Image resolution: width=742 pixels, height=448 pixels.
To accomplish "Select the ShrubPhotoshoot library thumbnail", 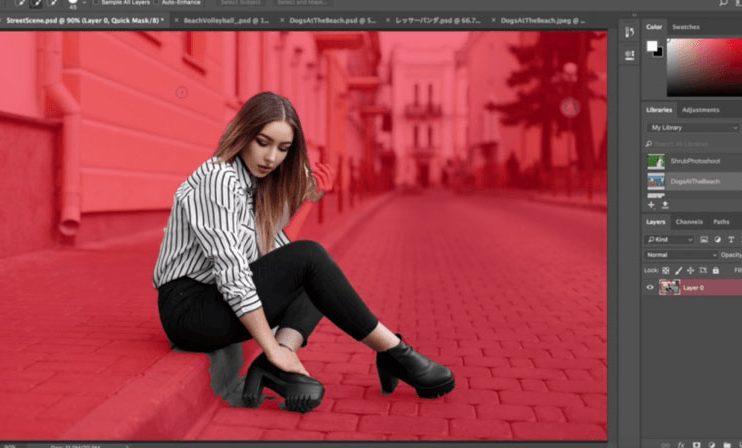I will [x=656, y=161].
